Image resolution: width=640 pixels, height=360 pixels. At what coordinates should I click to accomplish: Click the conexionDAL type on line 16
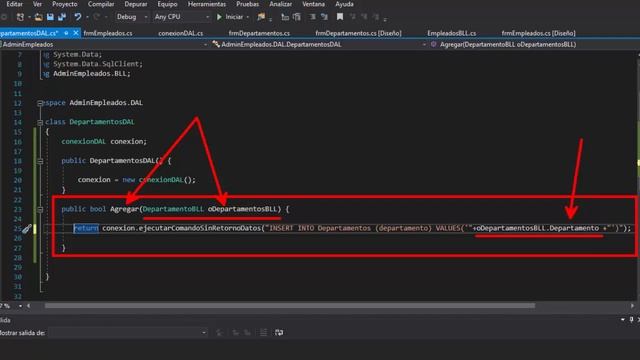(84, 142)
